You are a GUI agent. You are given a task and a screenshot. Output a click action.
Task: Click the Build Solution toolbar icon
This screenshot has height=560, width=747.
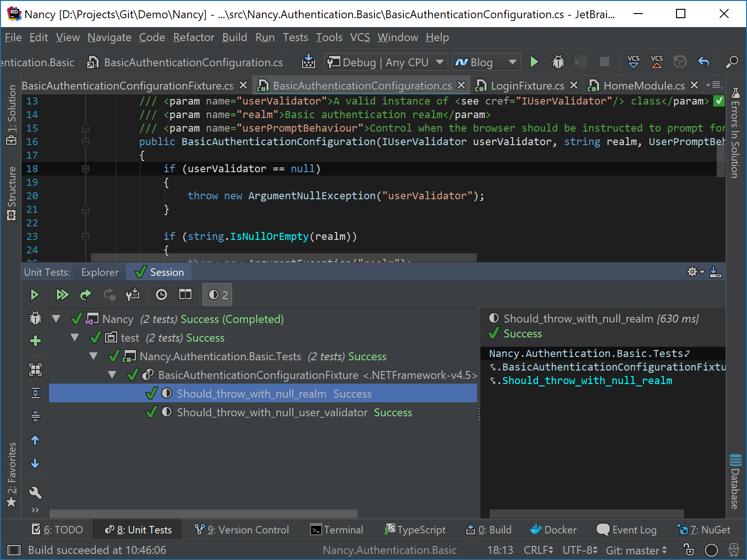coord(309,62)
